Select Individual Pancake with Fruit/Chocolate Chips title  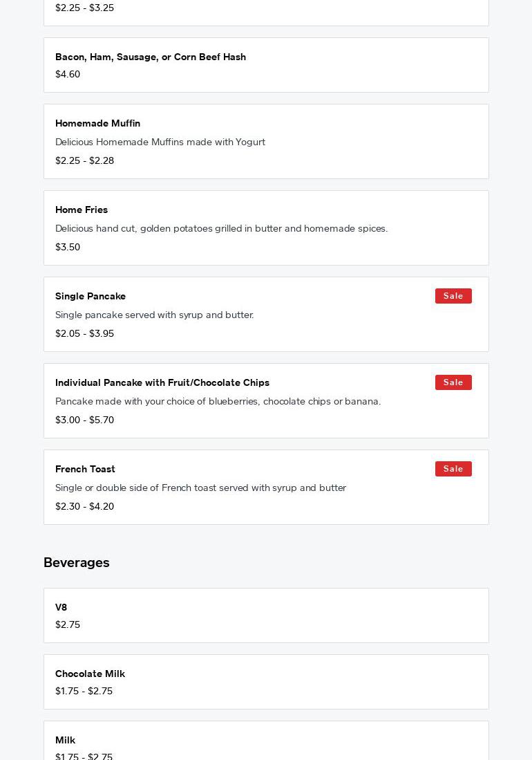point(162,382)
